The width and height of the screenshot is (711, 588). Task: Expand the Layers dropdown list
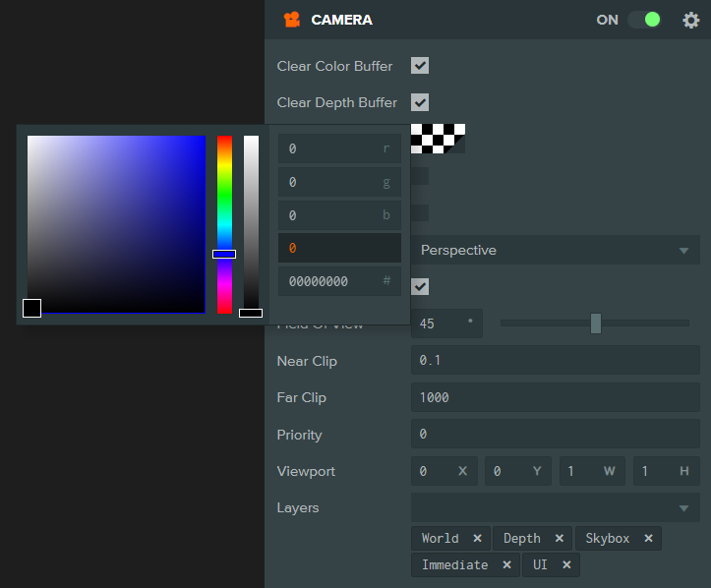pyautogui.click(x=556, y=507)
